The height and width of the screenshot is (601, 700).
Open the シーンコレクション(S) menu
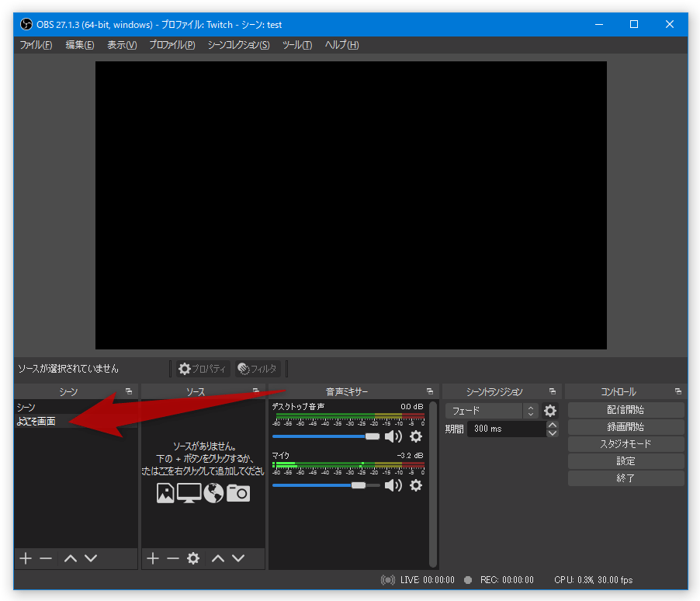[x=238, y=45]
